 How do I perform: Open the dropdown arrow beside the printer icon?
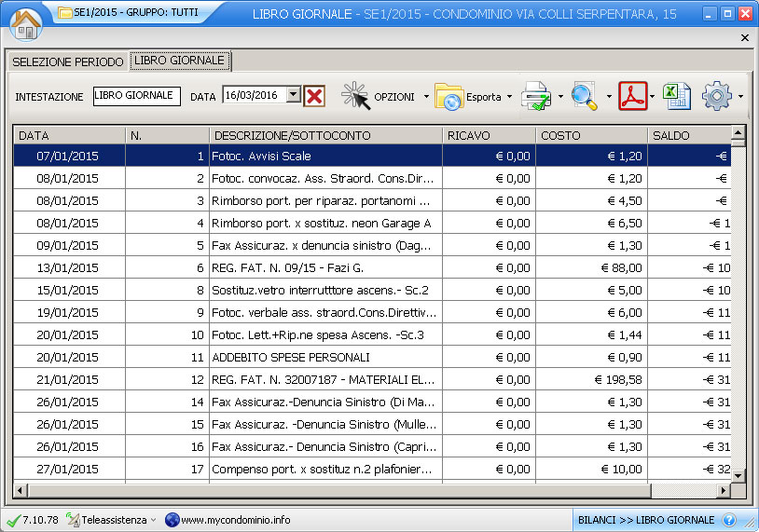point(560,97)
